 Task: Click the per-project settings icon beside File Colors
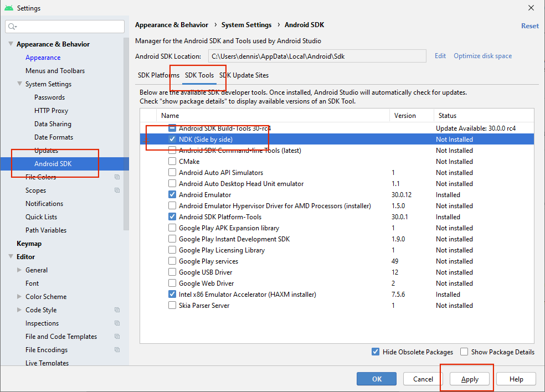[116, 177]
